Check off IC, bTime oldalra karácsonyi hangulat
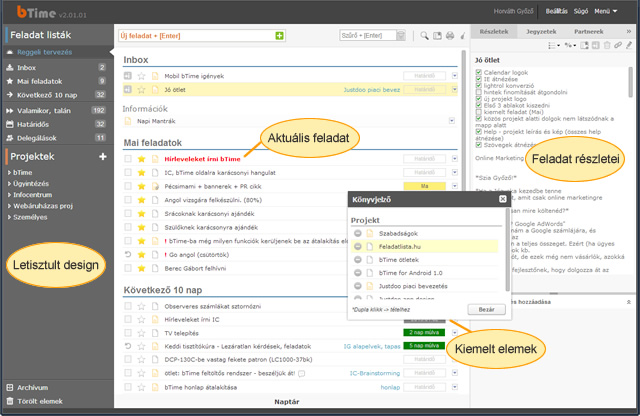This screenshot has height=416, width=640. tap(128, 172)
